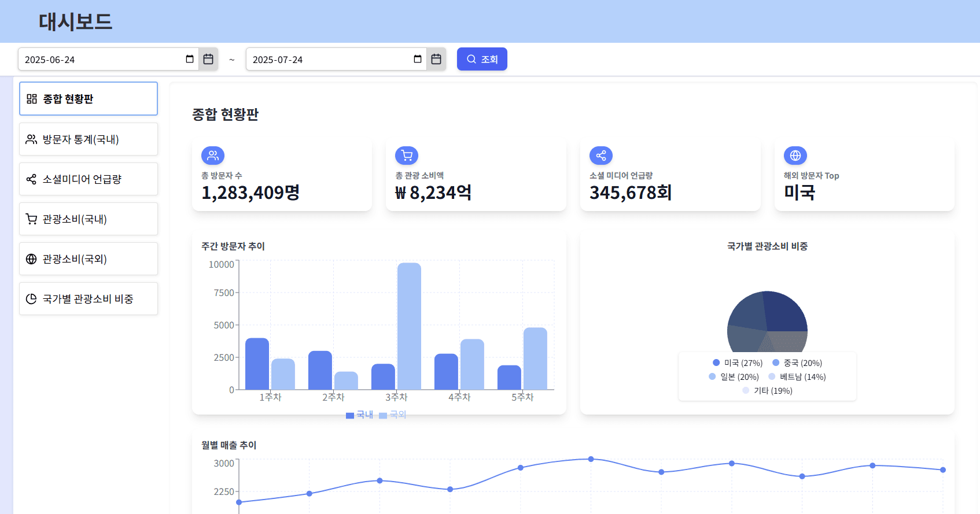Viewport: 980px width, 514px height.
Task: Click 미국 (27%) legend entry
Action: point(738,363)
